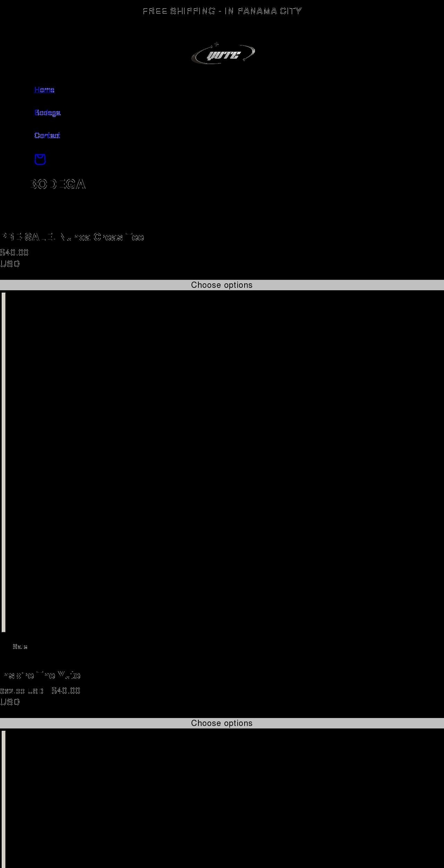Screen dimensions: 444x868
Task: Click the Yute logo in the header
Action: [223, 54]
